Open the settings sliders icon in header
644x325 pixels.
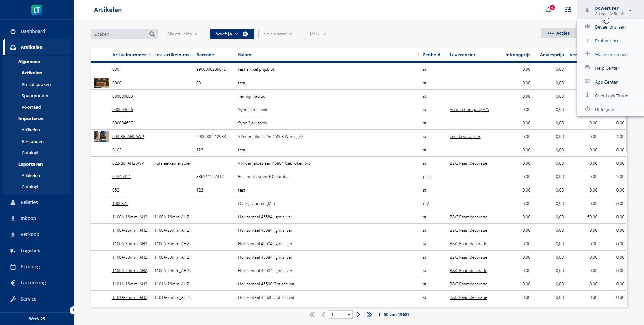[x=568, y=10]
